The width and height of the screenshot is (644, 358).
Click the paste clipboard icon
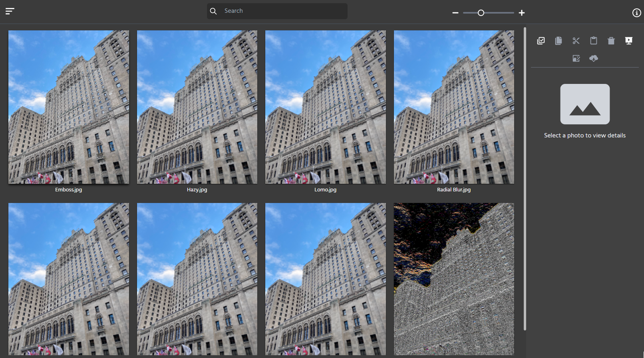[594, 41]
